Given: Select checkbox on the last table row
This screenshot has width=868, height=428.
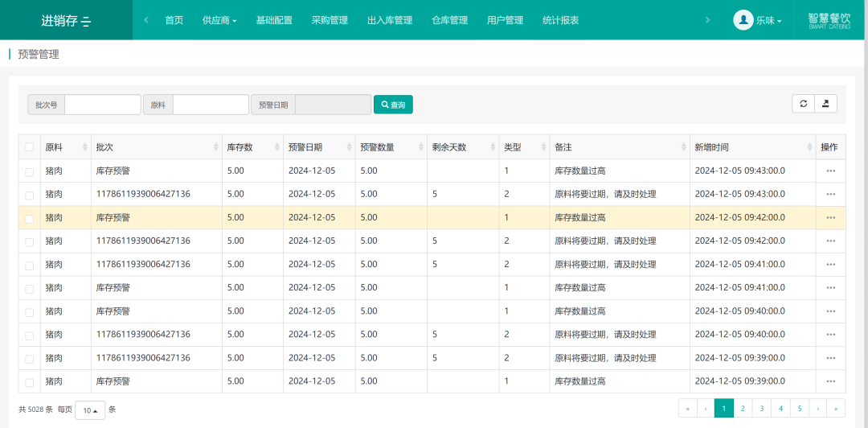Looking at the screenshot, I should (30, 382).
